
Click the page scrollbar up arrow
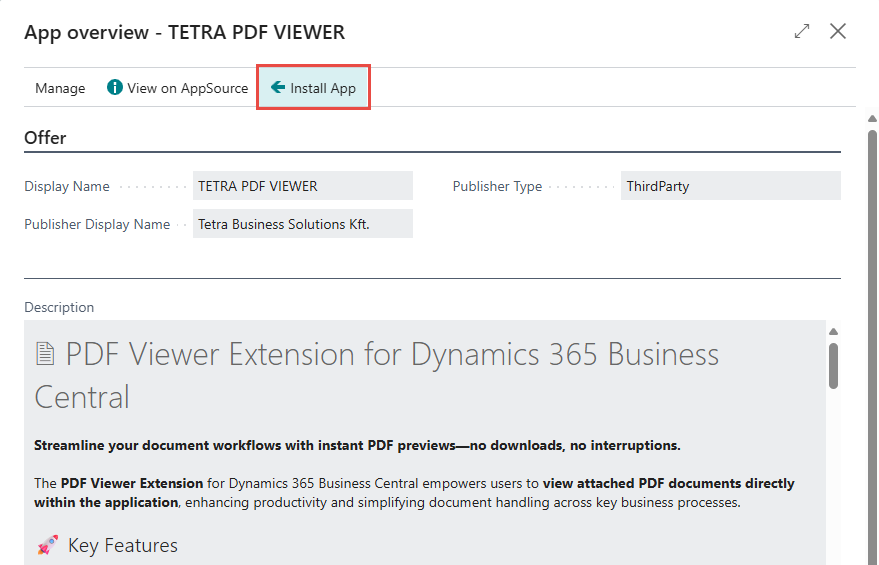872,118
